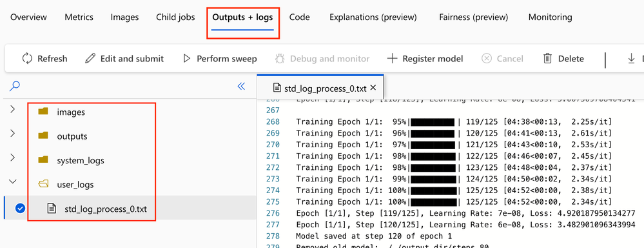Close the std_log_process_0.txt tab
Image resolution: width=644 pixels, height=248 pixels.
tap(373, 87)
